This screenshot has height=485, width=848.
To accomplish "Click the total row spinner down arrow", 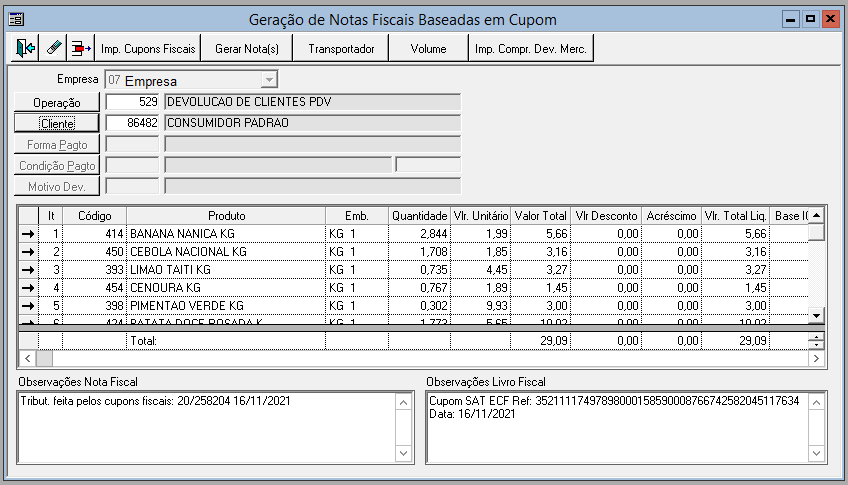I will [816, 345].
